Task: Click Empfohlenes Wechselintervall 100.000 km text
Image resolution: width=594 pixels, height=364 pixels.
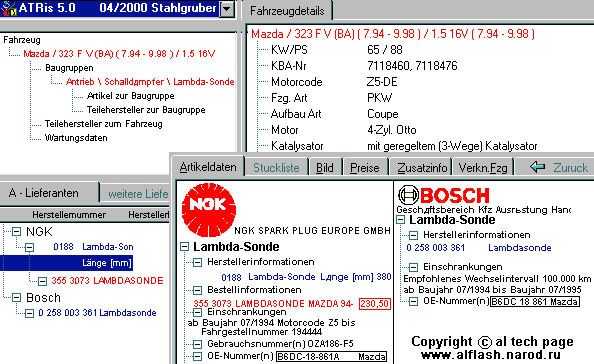Action: [x=497, y=279]
